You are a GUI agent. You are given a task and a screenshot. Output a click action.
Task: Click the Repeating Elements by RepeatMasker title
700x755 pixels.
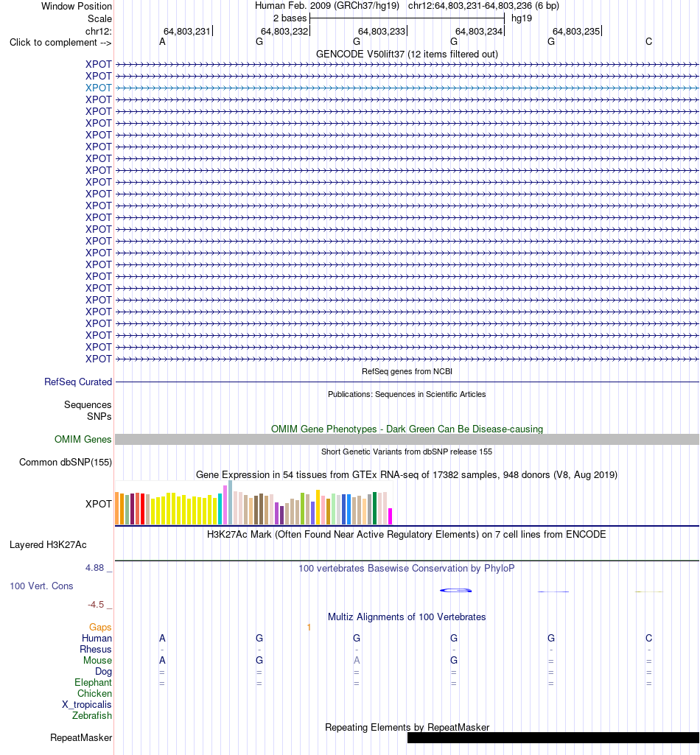click(x=407, y=727)
